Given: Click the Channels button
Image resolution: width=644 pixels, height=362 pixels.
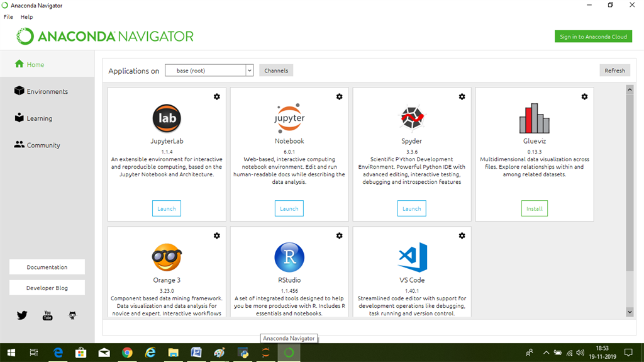Looking at the screenshot, I should [x=276, y=71].
